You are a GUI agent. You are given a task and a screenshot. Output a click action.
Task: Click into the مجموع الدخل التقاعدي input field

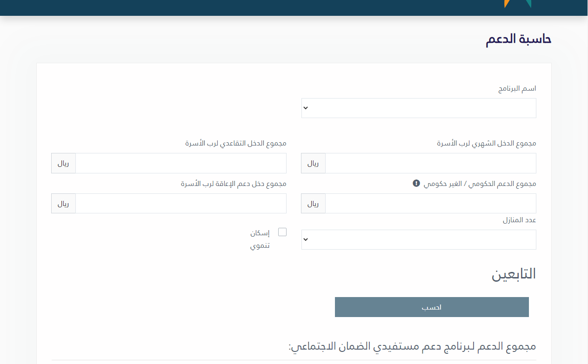180,163
